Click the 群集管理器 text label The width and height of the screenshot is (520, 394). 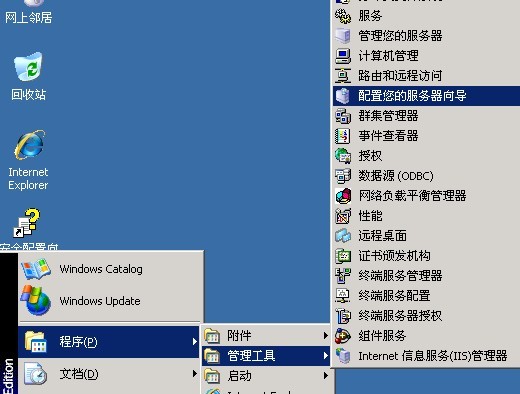(388, 116)
